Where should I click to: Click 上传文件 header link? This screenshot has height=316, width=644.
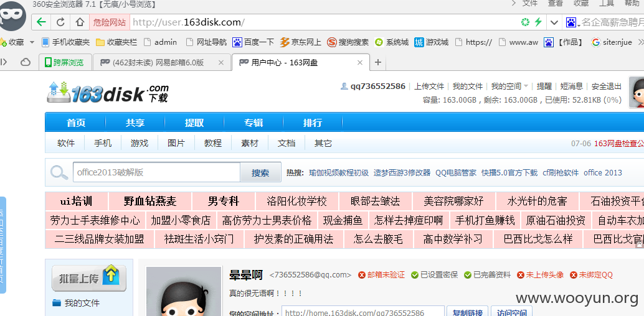tap(429, 86)
